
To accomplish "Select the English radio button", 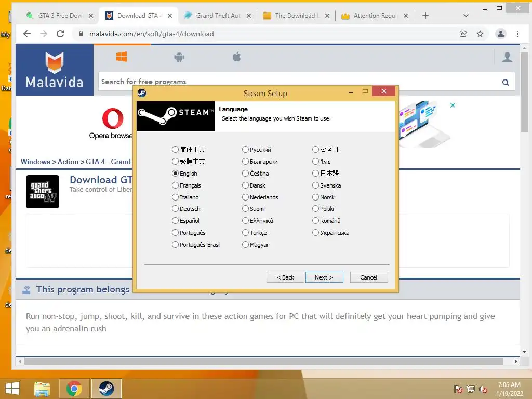I will 175,174.
